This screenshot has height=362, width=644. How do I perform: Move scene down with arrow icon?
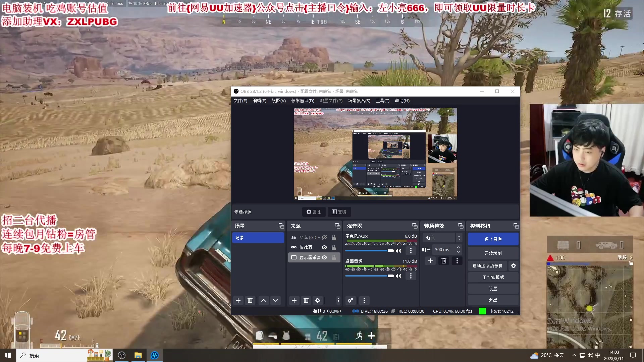[275, 300]
